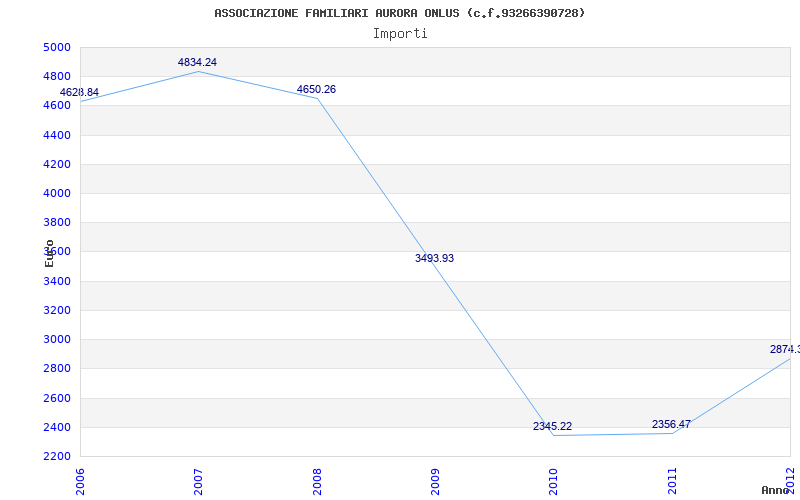
Task: Click the 4000 y-axis tick label
Action: coord(57,193)
